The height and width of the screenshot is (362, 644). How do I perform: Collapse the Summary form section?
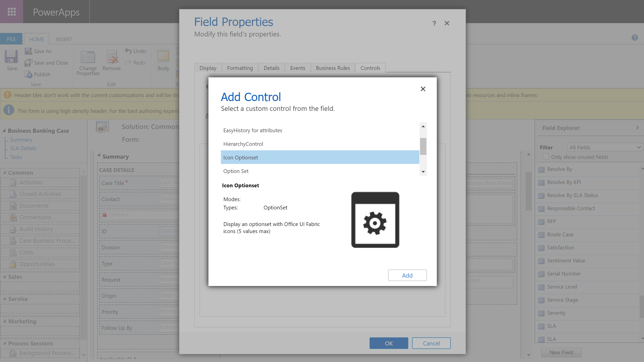[99, 155]
